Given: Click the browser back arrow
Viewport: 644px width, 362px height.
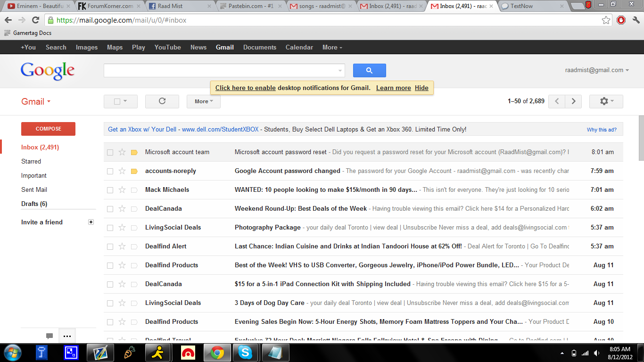Looking at the screenshot, I should click(8, 20).
